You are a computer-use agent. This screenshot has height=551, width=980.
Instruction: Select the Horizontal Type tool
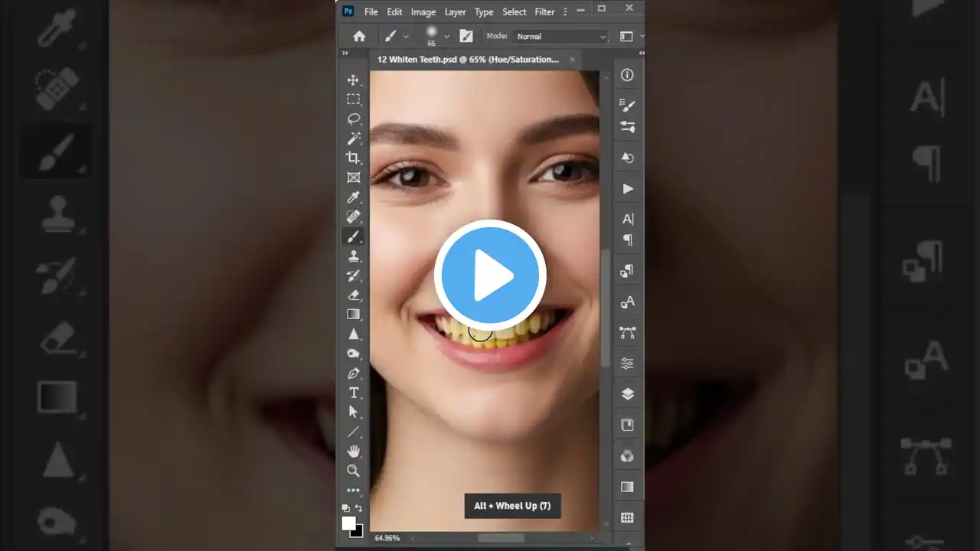(x=353, y=393)
